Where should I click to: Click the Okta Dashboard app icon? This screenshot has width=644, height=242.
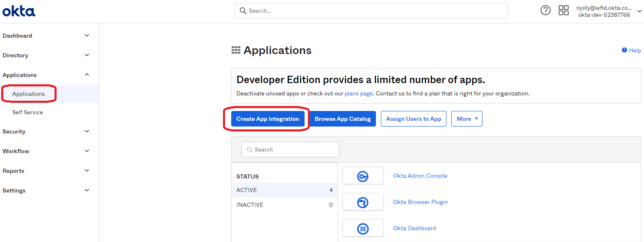(x=363, y=228)
